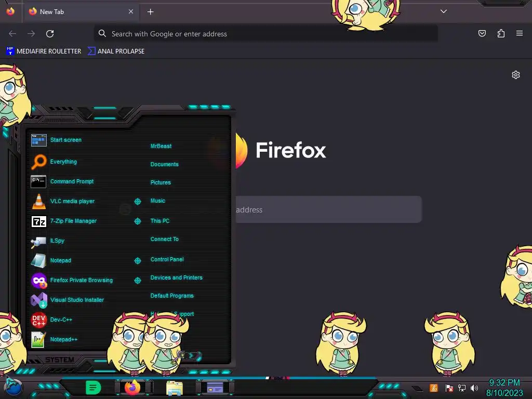Open 7-Zip File Manager icon
Image resolution: width=532 pixels, height=399 pixels.
(x=38, y=221)
